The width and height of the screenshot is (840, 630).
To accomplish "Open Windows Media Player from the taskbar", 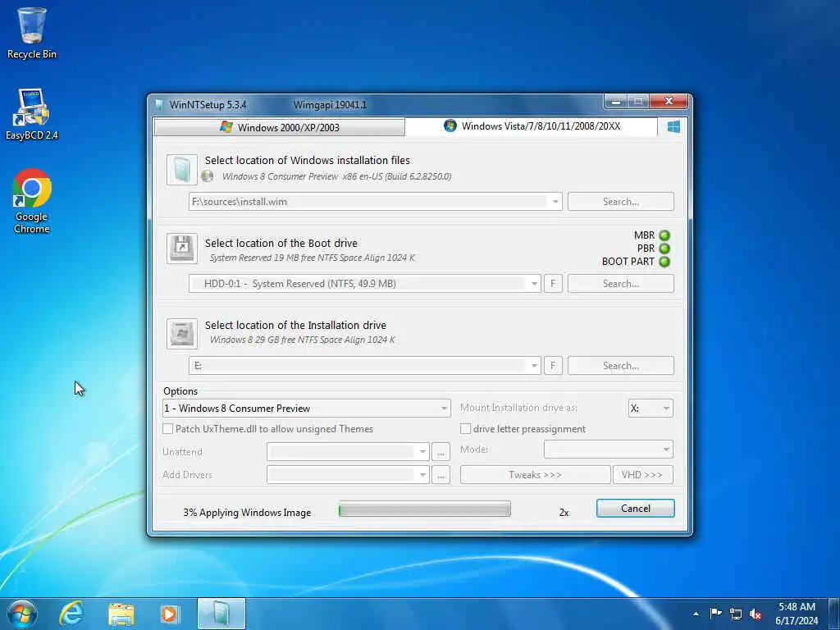I will coord(171,614).
